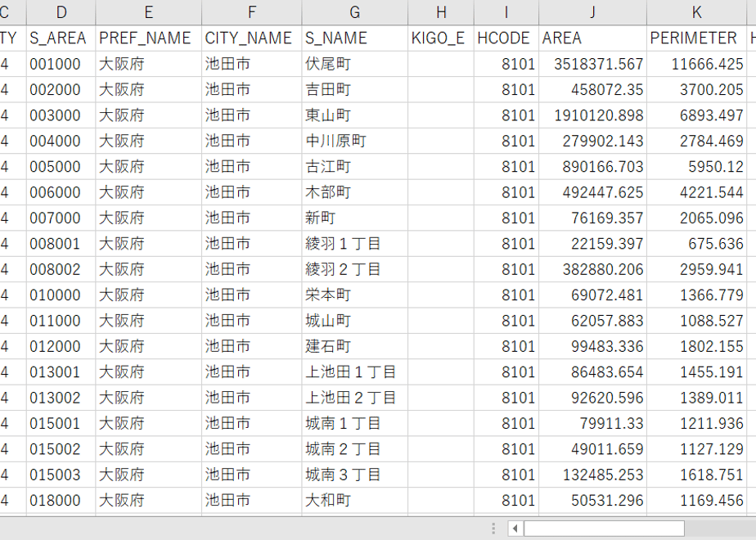Select cell with S_AREA 018000
This screenshot has width=756, height=540.
pos(61,501)
